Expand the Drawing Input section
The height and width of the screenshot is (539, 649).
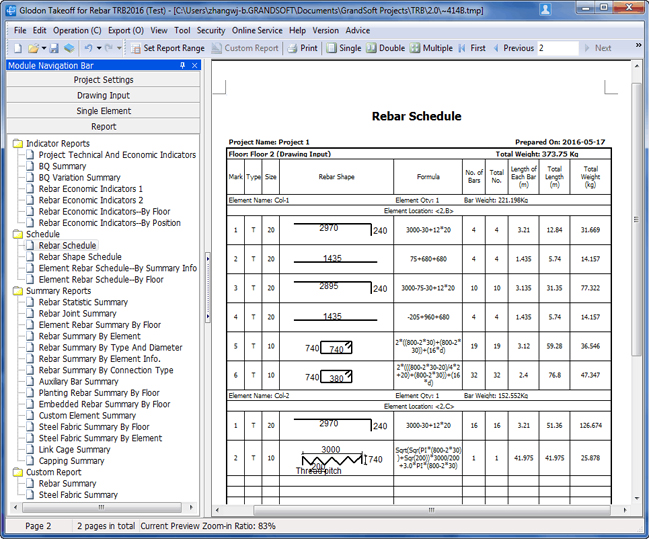103,96
